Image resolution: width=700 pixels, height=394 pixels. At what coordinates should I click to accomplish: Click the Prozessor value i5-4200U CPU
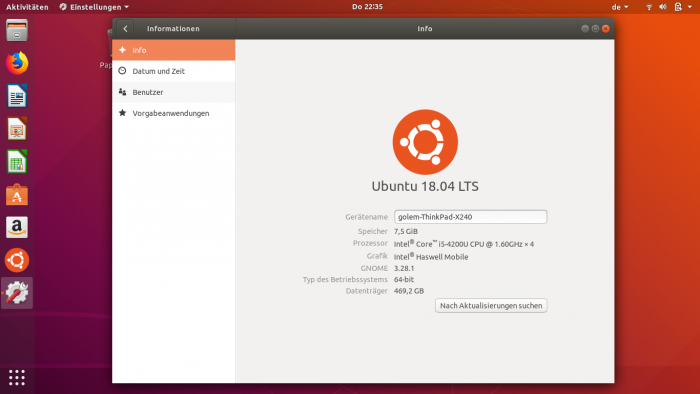(x=464, y=244)
